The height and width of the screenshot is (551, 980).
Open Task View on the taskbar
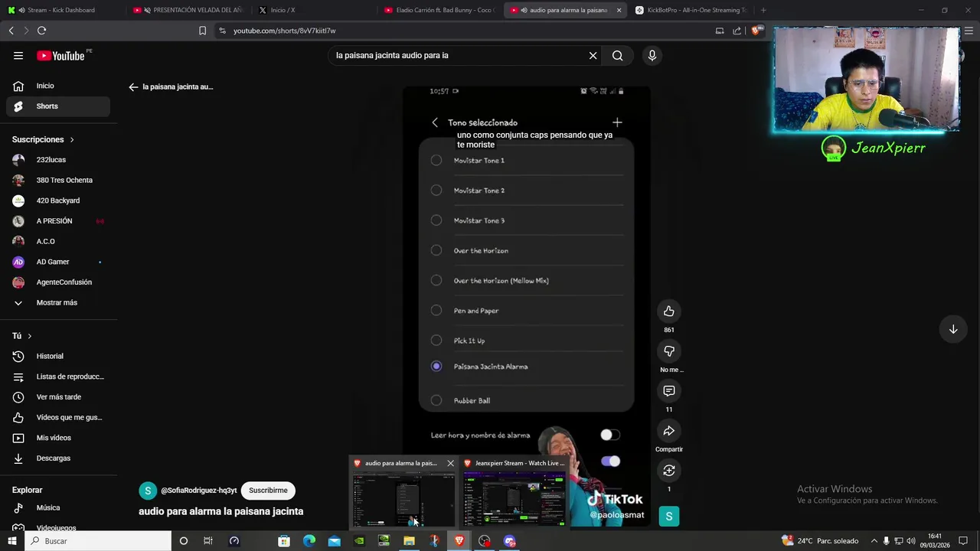pos(207,541)
